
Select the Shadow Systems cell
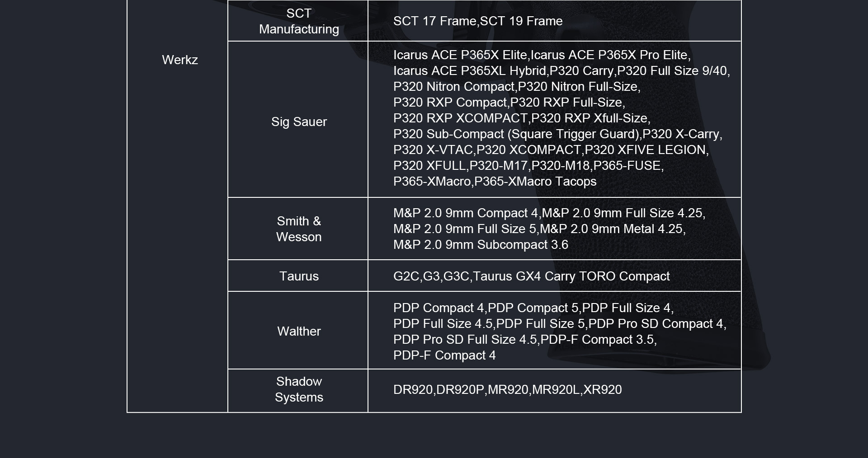tap(298, 389)
